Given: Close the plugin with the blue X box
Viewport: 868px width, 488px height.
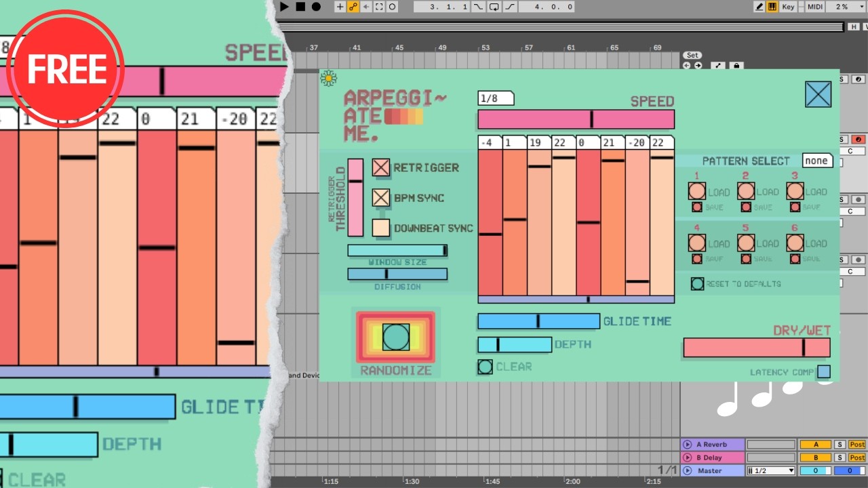Looking at the screenshot, I should 818,94.
